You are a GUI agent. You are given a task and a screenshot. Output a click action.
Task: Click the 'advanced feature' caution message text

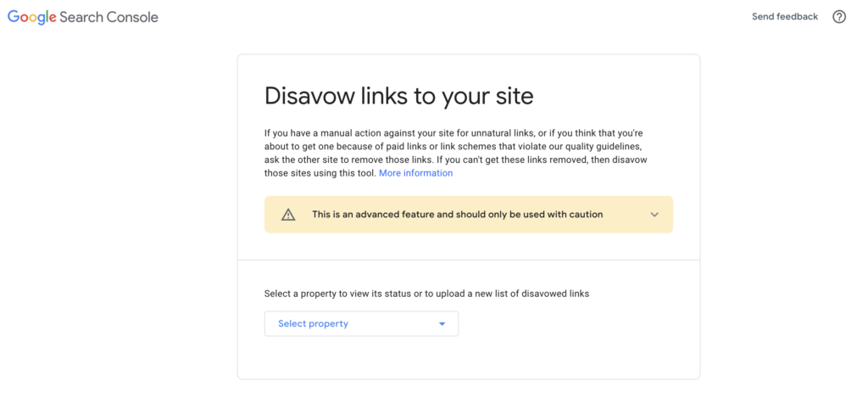tap(457, 215)
